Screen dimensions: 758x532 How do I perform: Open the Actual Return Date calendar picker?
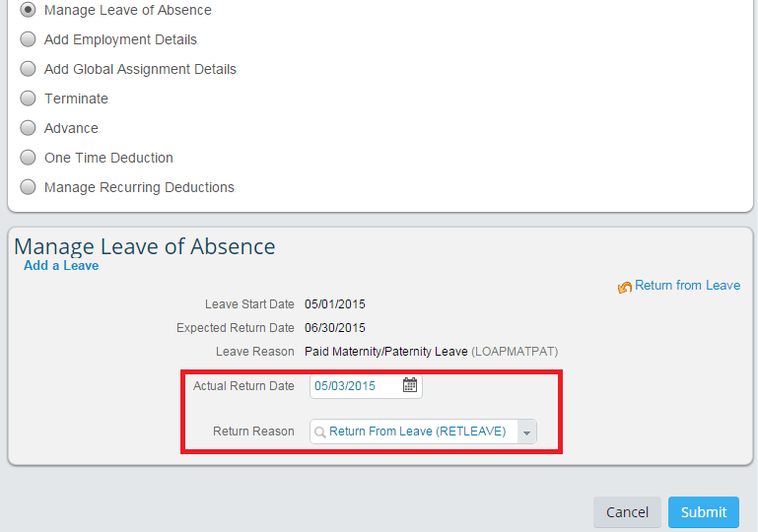pos(410,386)
